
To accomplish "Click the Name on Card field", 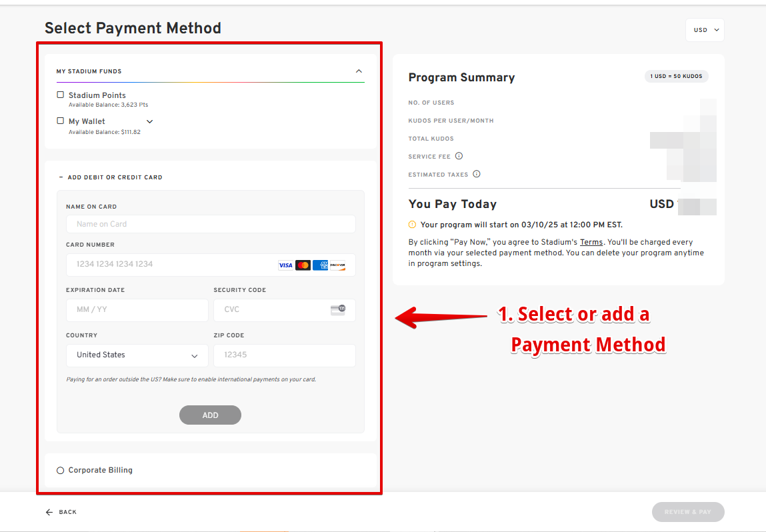I will point(211,224).
